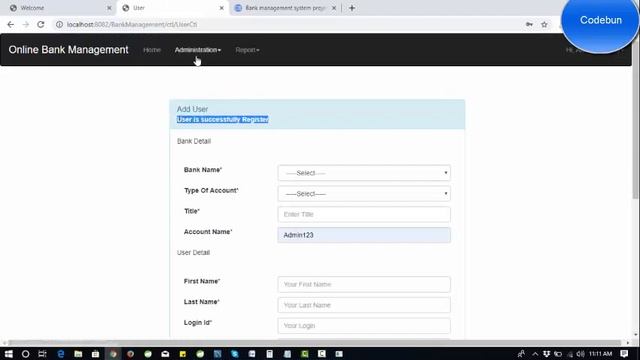This screenshot has height=360, width=640.
Task: Click the Login Id input field
Action: pos(364,326)
